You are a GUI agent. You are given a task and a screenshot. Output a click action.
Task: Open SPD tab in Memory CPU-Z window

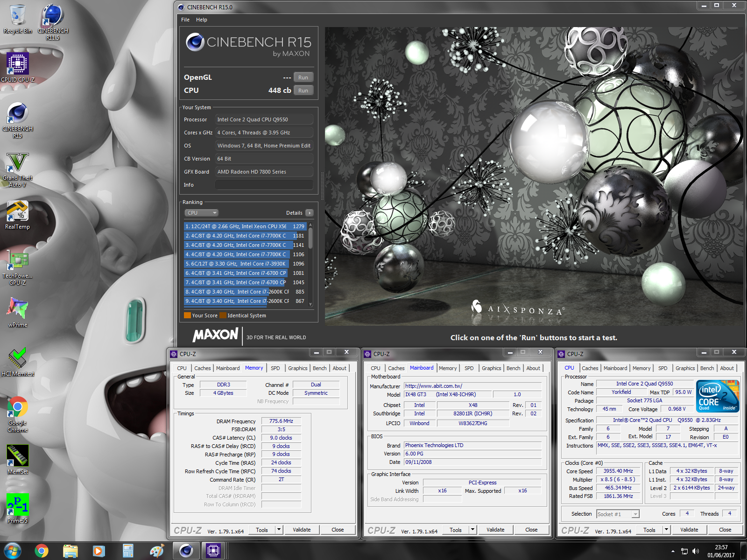tap(275, 368)
